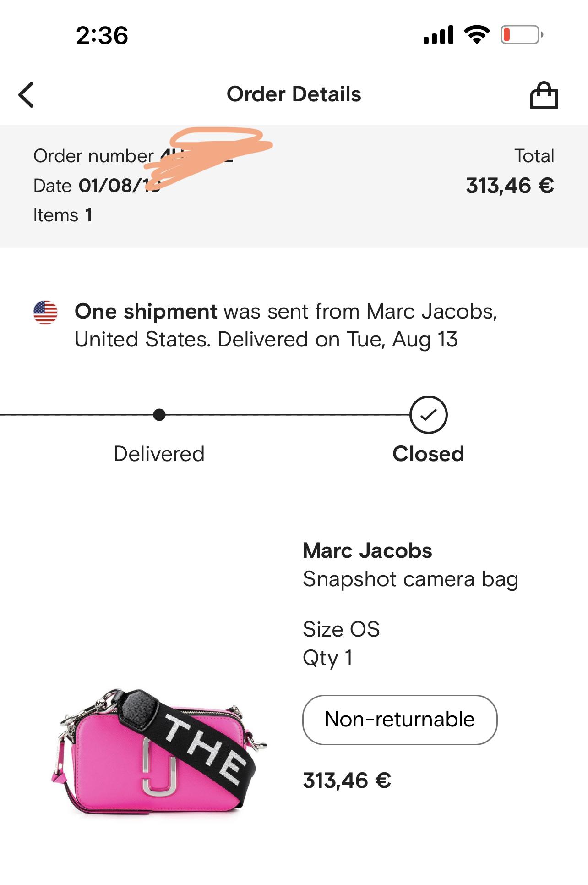The height and width of the screenshot is (885, 588).
Task: Select the Snapshot camera bag title
Action: click(x=410, y=579)
